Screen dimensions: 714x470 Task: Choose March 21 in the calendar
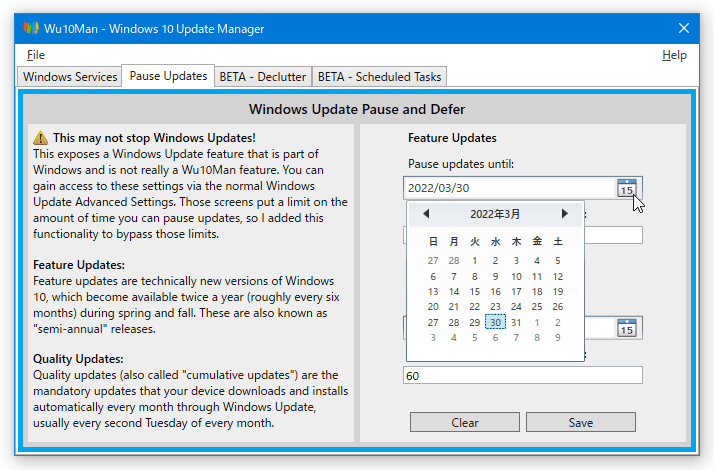(454, 307)
